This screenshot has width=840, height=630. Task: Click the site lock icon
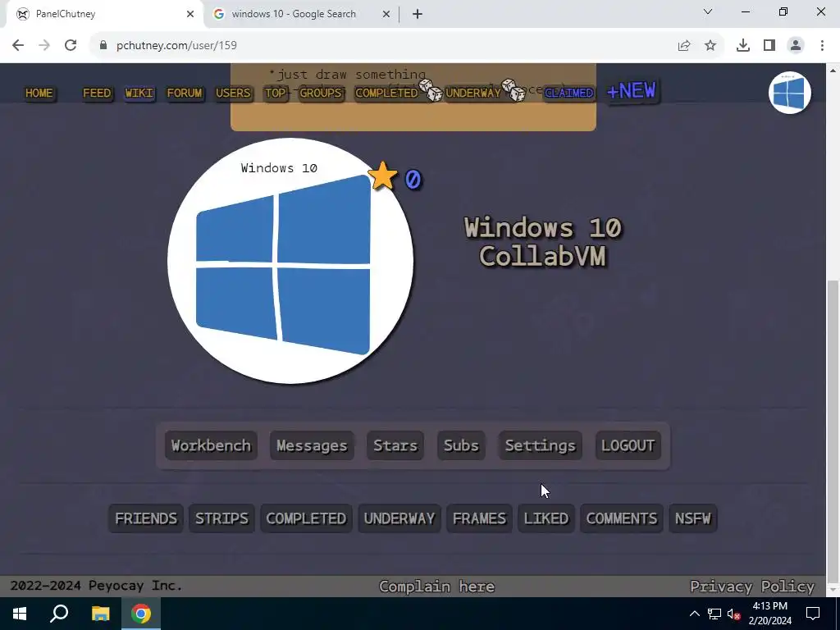(x=103, y=46)
